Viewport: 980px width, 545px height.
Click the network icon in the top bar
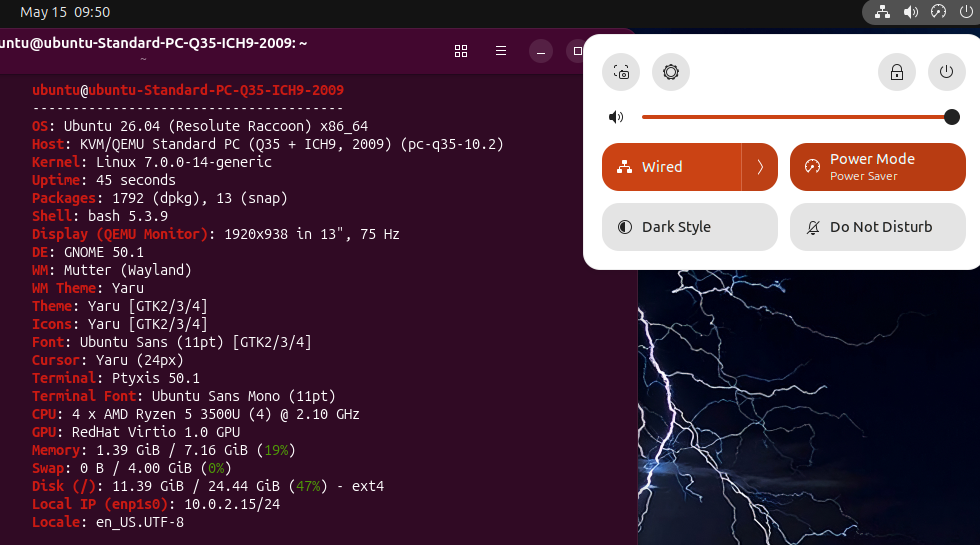[882, 12]
